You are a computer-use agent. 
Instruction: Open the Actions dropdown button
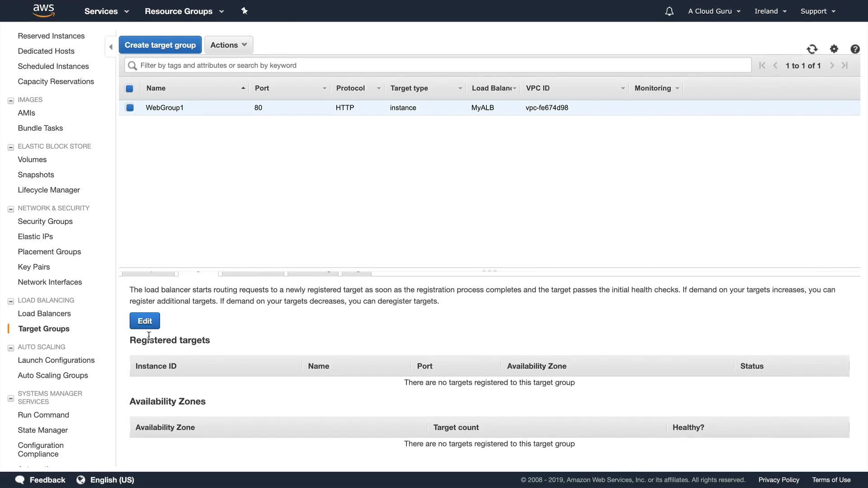[228, 45]
